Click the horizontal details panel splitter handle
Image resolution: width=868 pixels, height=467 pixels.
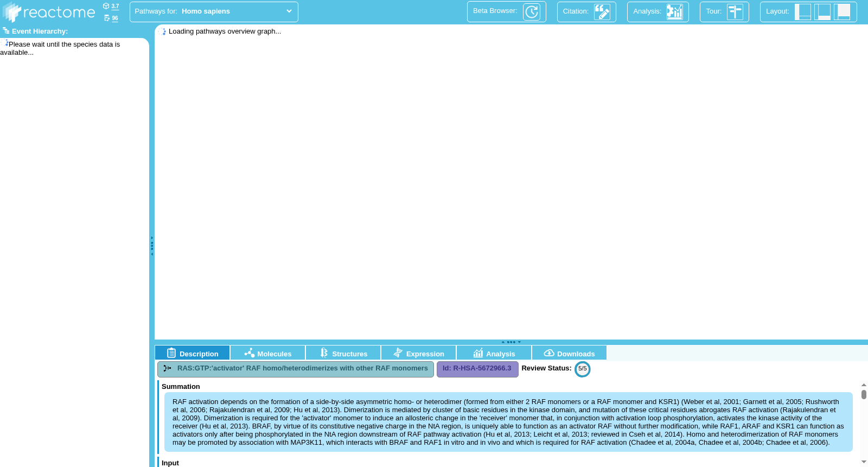click(x=511, y=342)
